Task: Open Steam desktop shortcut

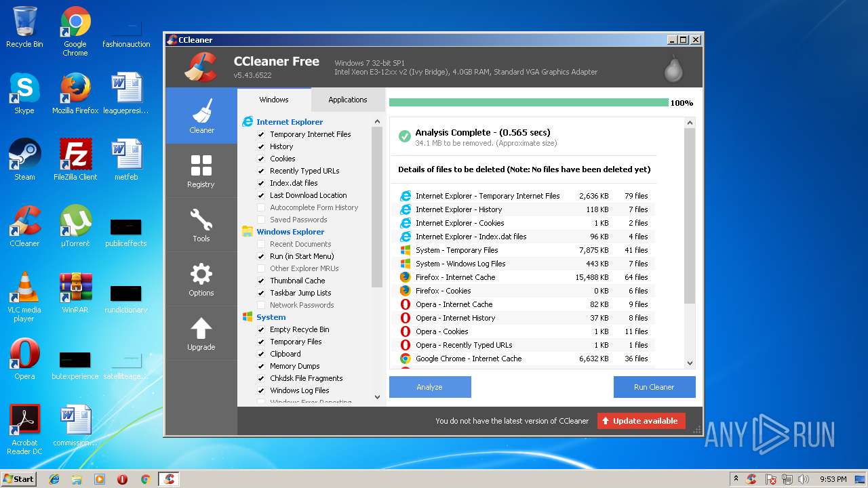Action: (24, 160)
